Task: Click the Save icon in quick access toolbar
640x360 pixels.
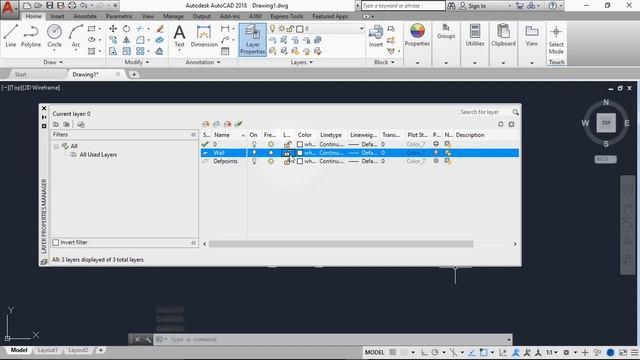Action: 49,6
